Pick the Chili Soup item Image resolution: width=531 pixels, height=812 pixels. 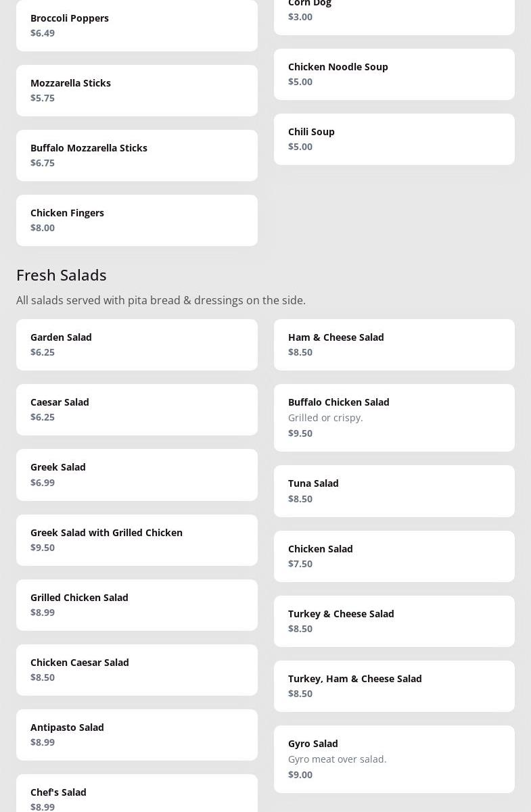click(x=394, y=139)
